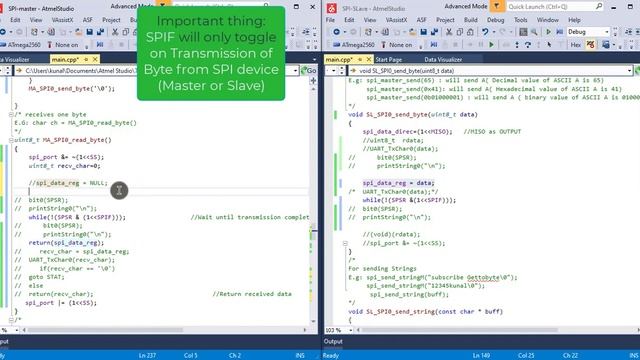Save file in SPI-Slave window toolbar
Screen dimensions: 640x360
[x=424, y=32]
